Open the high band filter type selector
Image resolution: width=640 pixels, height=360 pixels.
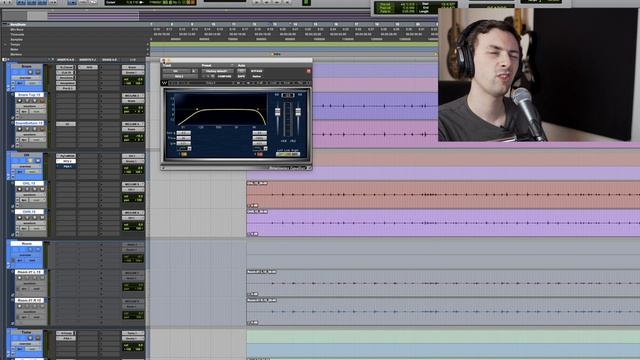click(260, 149)
